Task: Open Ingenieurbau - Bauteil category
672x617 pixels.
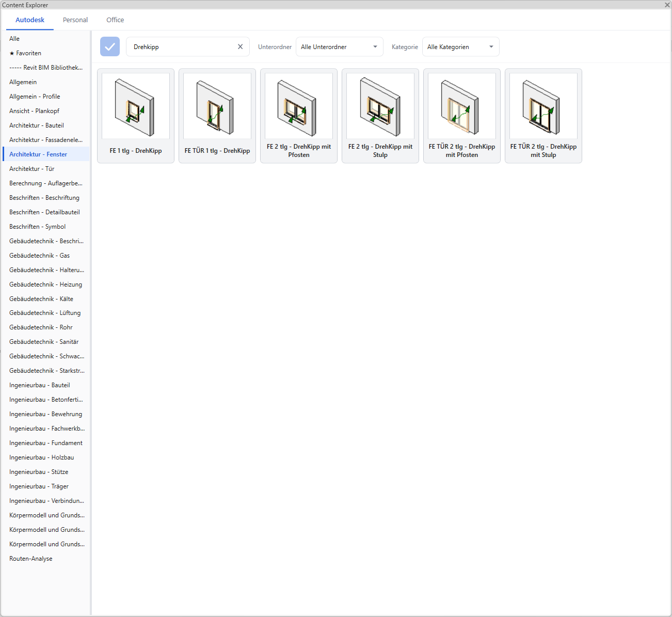Action: [x=46, y=385]
